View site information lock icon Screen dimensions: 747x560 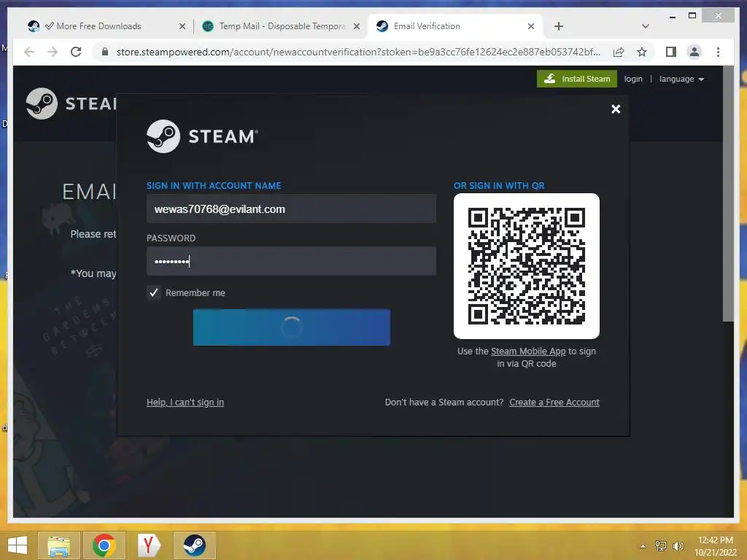click(x=105, y=52)
